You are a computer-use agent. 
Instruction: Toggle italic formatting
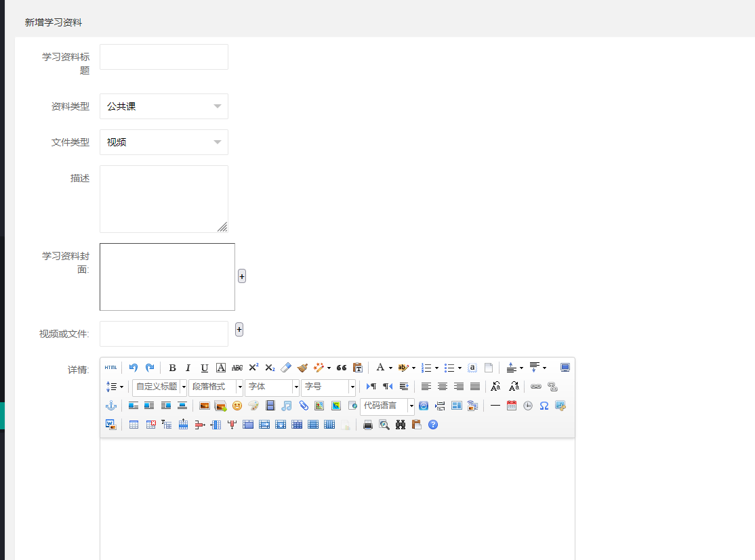pos(188,368)
